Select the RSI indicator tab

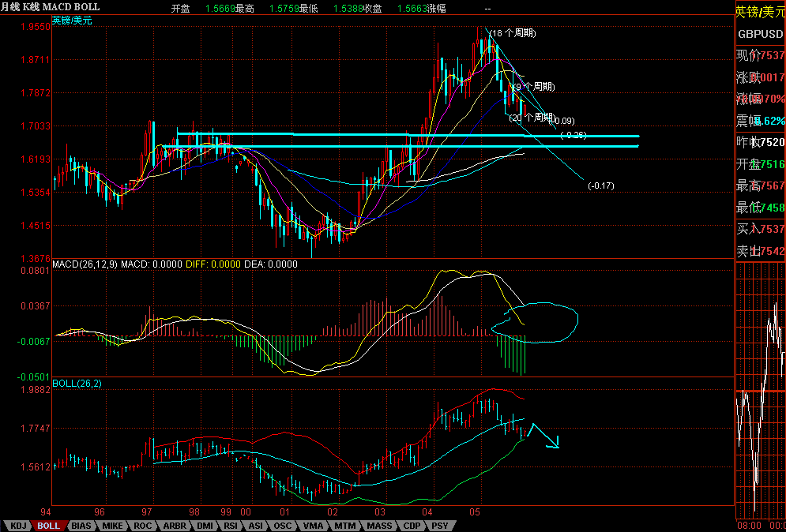(x=231, y=526)
